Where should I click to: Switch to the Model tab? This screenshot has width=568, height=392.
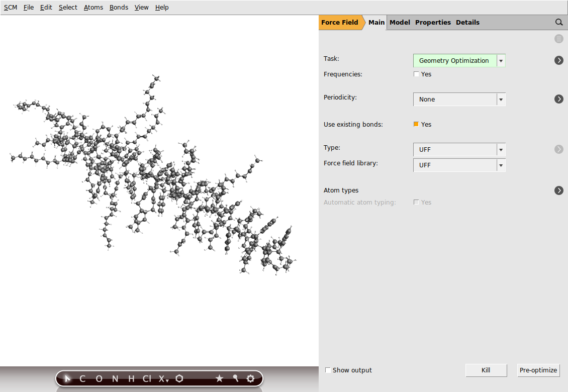point(400,22)
